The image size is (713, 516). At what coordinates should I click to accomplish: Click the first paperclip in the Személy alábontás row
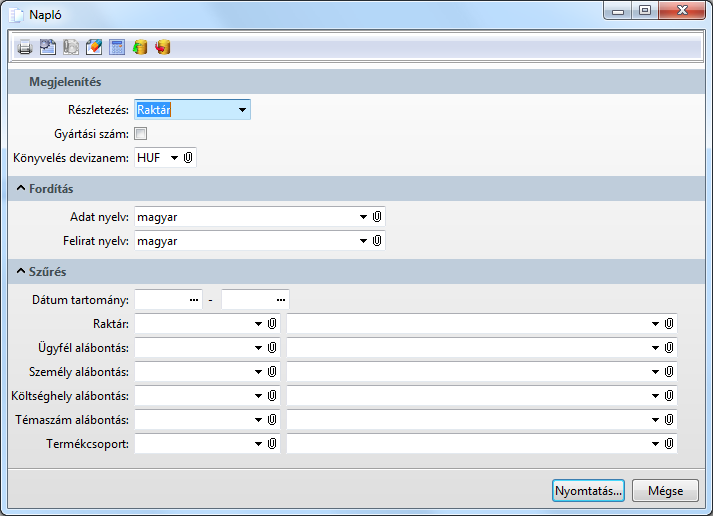pos(272,372)
